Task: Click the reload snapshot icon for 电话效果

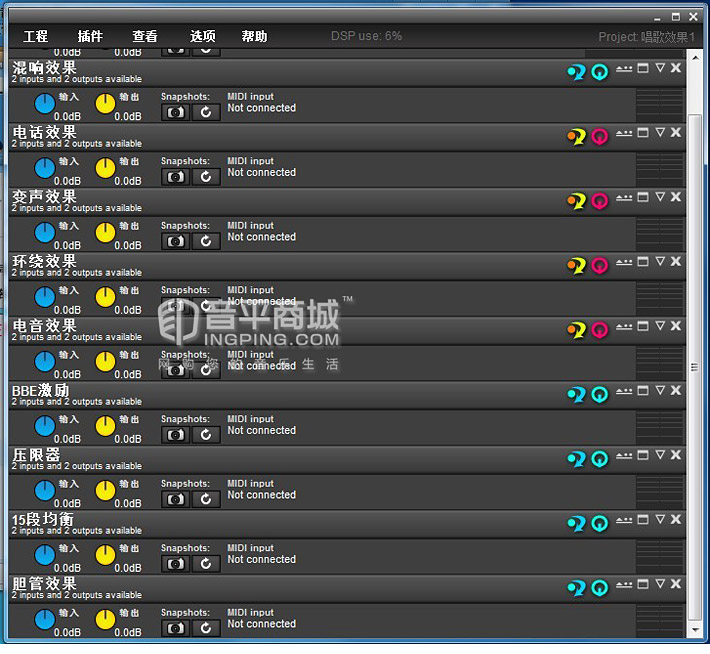Action: 206,177
